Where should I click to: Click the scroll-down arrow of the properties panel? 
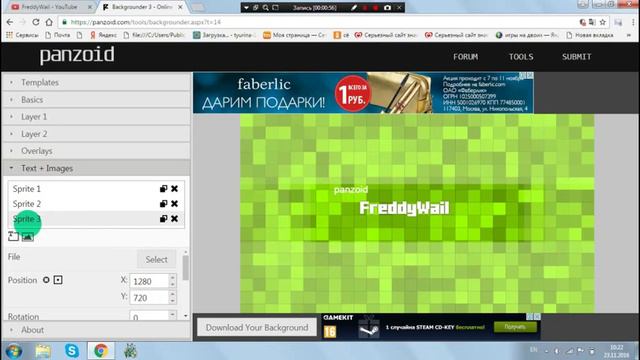tap(186, 316)
